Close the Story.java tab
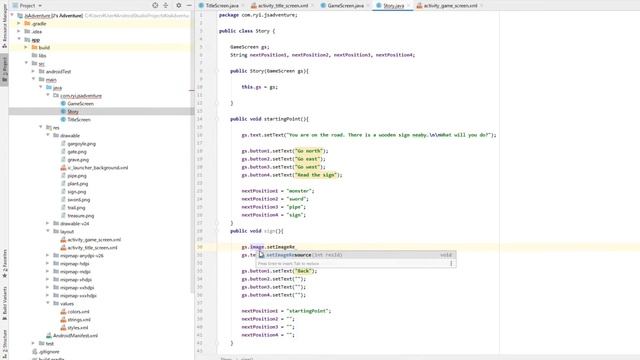This screenshot has width=640, height=360. coord(408,6)
